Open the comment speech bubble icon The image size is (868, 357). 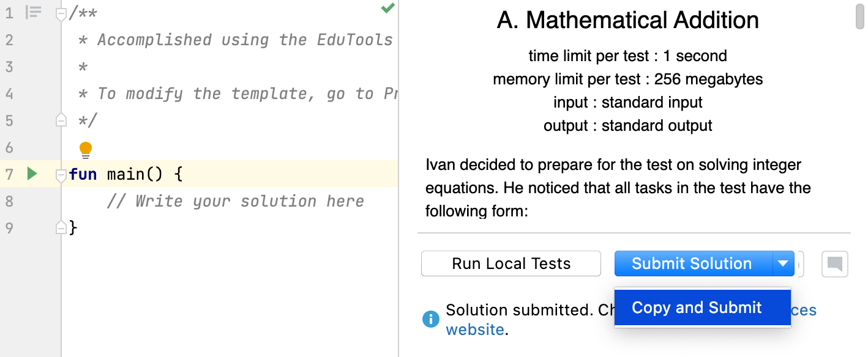(834, 264)
